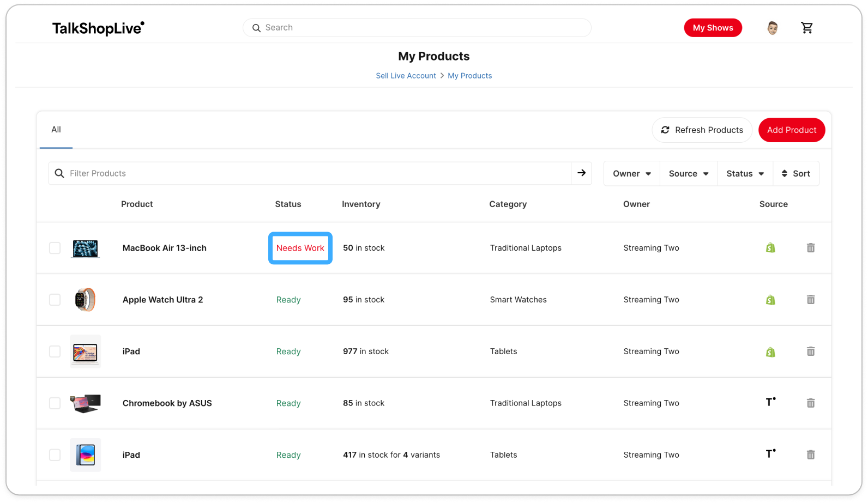Follow the Sell Live Account breadcrumb link
This screenshot has height=503, width=868.
point(406,76)
